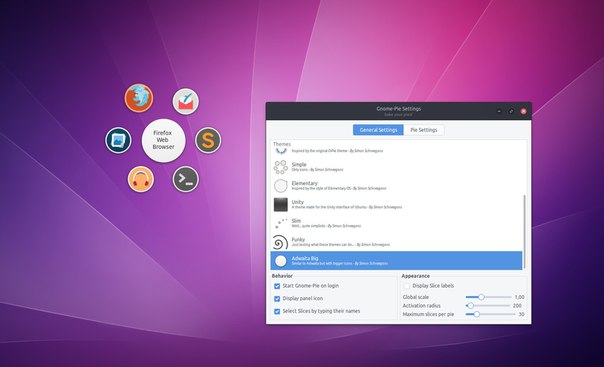The width and height of the screenshot is (604, 367).
Task: Open the terminal pie slice
Action: [x=186, y=179]
